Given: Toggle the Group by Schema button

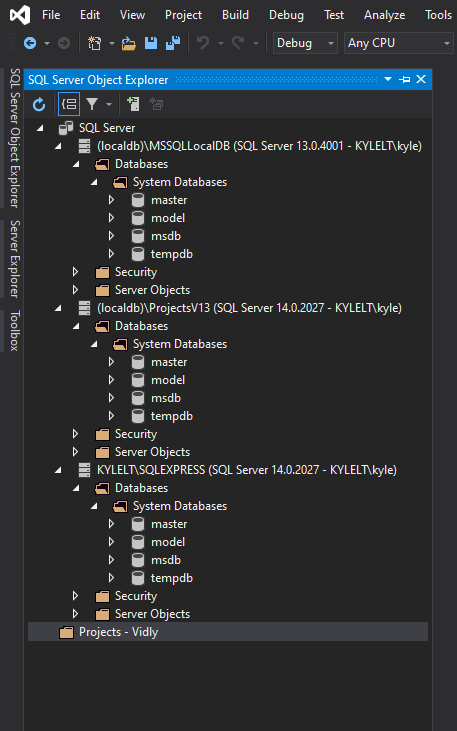Looking at the screenshot, I should coord(69,104).
